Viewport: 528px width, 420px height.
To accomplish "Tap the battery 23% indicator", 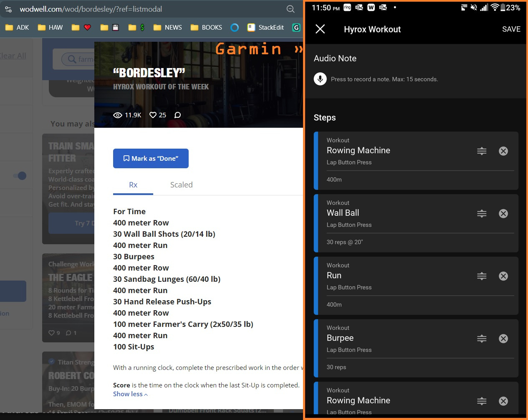I will 510,8.
